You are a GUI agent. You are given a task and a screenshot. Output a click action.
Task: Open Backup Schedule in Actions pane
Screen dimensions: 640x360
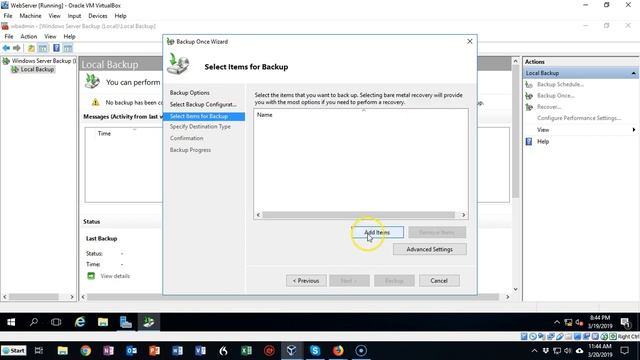560,84
